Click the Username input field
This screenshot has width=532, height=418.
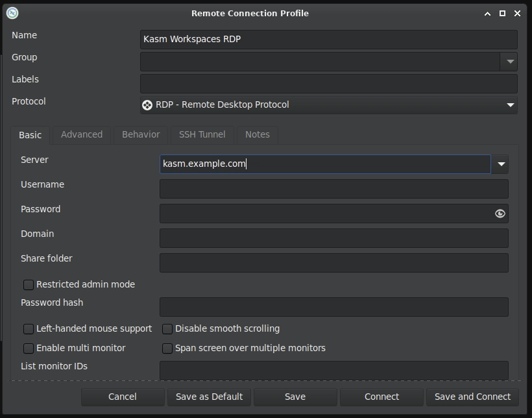(x=334, y=189)
